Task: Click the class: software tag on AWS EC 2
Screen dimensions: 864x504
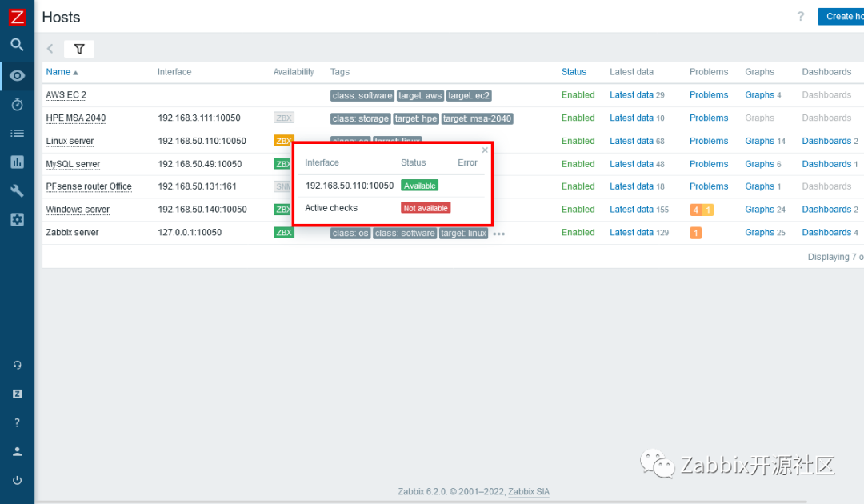Action: click(x=362, y=96)
